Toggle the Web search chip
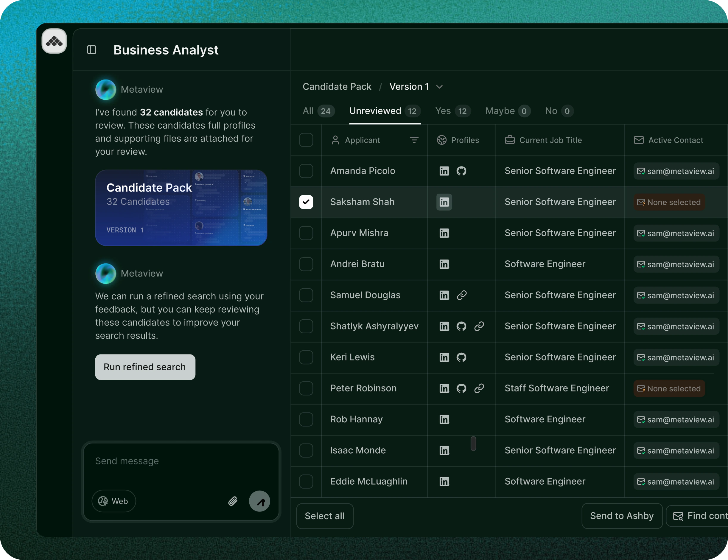This screenshot has height=560, width=728. [114, 501]
